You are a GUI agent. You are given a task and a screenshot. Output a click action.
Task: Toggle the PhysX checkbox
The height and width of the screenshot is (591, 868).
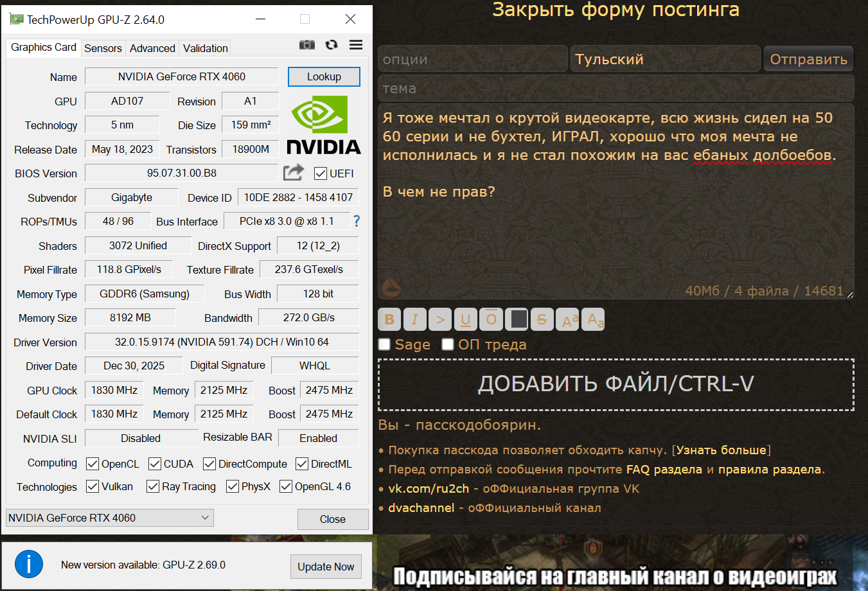pyautogui.click(x=233, y=486)
